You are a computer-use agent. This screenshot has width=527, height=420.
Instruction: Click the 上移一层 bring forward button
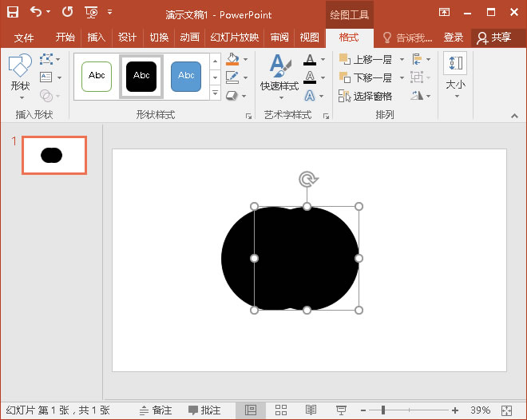[x=367, y=59]
